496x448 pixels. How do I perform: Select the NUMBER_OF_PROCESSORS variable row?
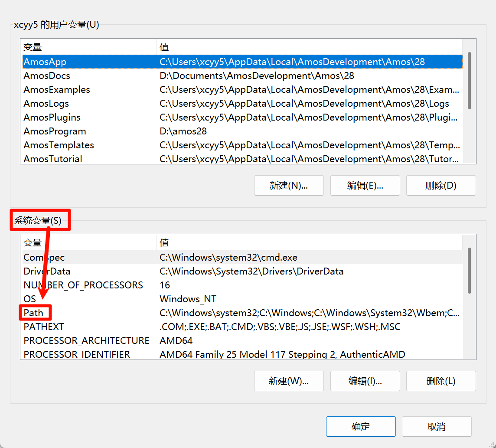tap(83, 285)
